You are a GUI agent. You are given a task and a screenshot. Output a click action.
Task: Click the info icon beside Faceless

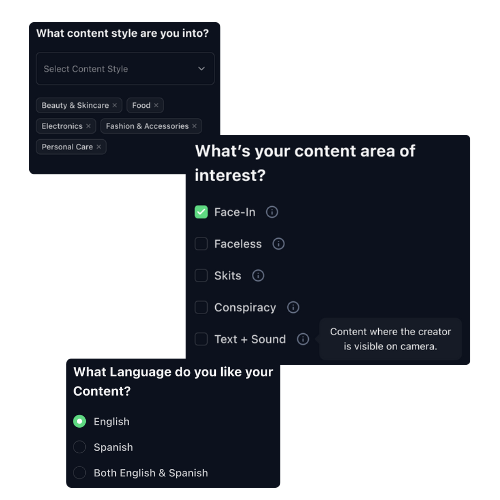(278, 244)
